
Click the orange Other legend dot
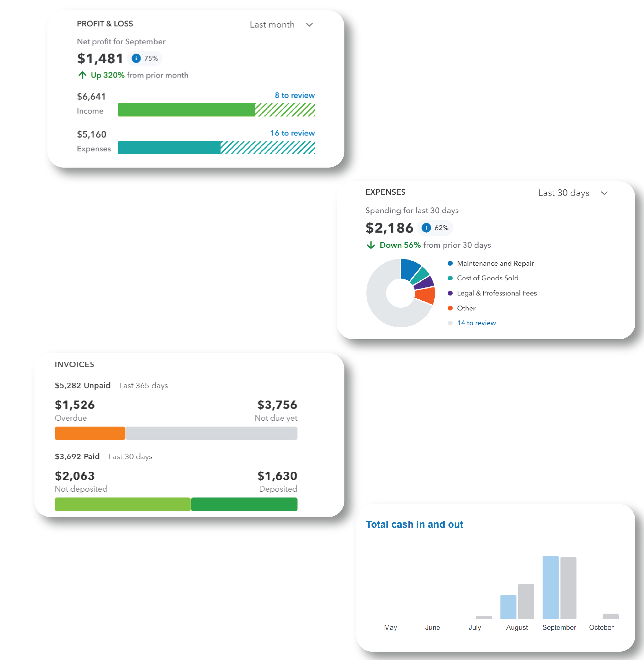450,308
